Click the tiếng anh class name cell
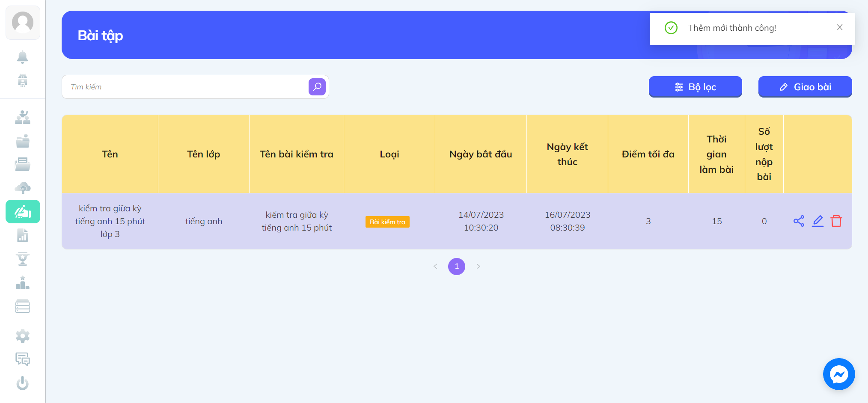The image size is (868, 403). tap(204, 221)
